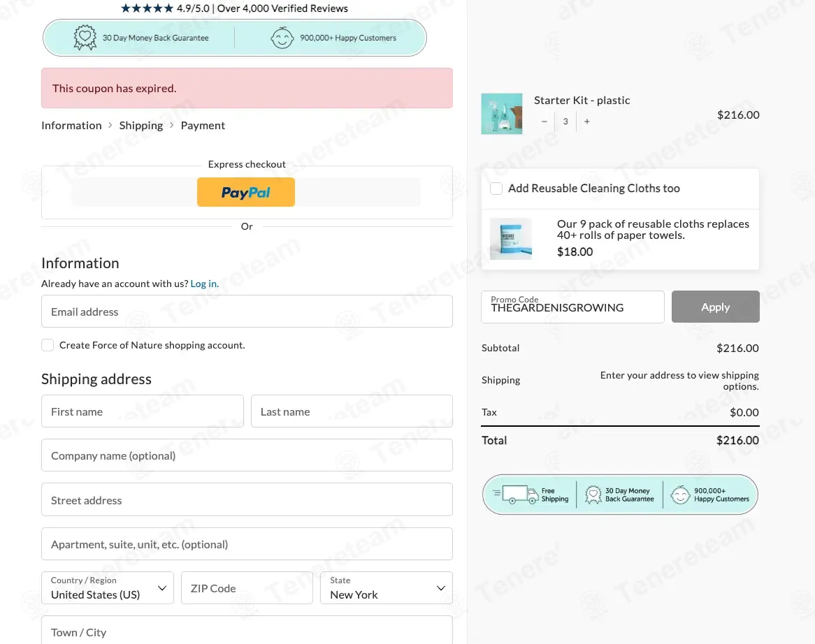Focus the Email address field
This screenshot has width=815, height=644.
pos(247,311)
